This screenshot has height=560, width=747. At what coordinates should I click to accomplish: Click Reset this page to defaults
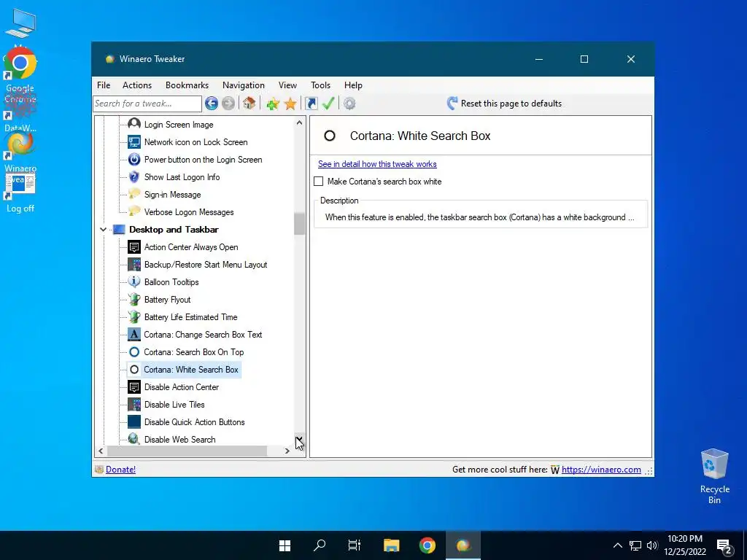point(505,104)
